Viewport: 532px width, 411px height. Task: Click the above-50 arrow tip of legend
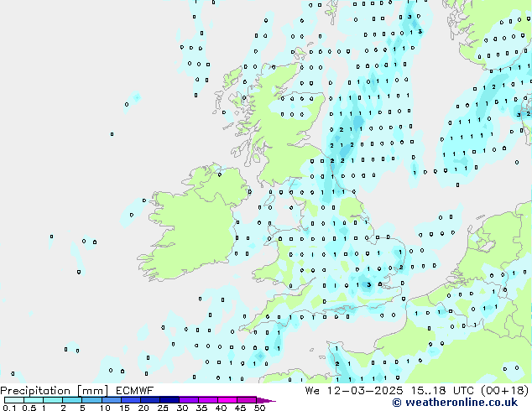(x=266, y=400)
